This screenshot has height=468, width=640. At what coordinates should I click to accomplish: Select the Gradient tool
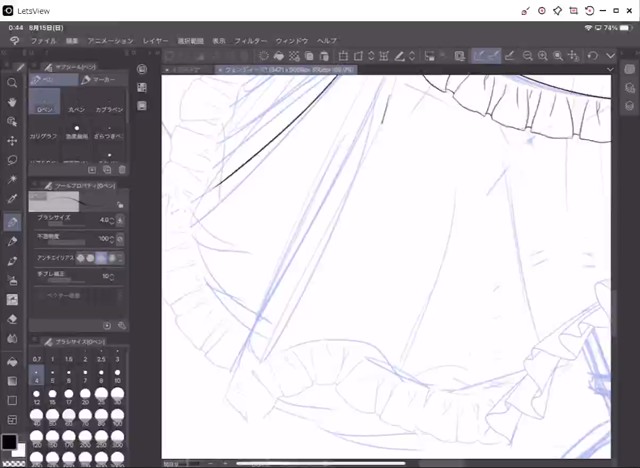[12, 381]
